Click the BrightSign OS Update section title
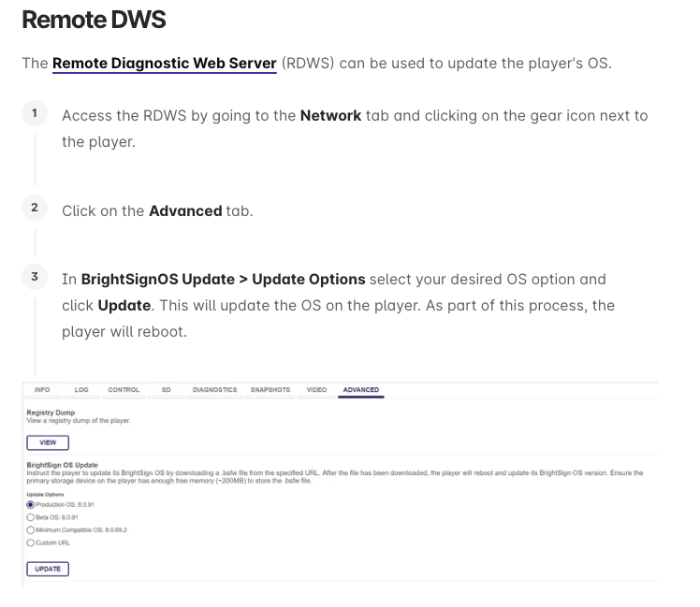The height and width of the screenshot is (607, 700). [x=62, y=465]
